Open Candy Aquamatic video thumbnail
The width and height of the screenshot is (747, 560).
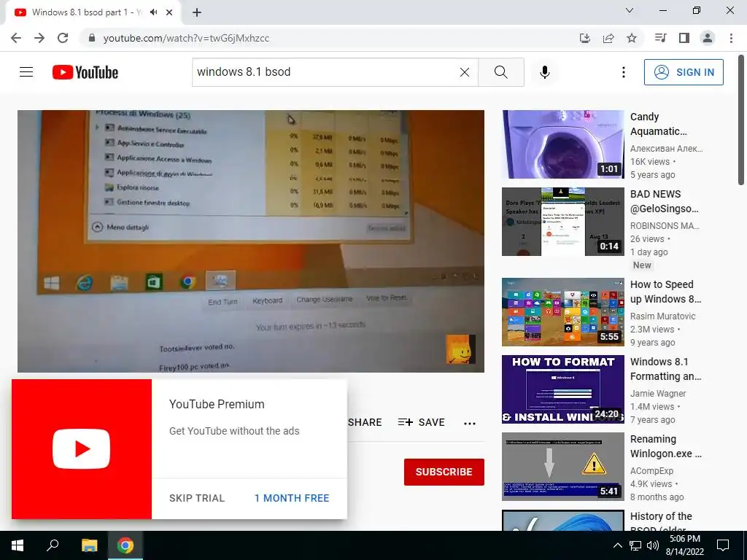coord(563,144)
